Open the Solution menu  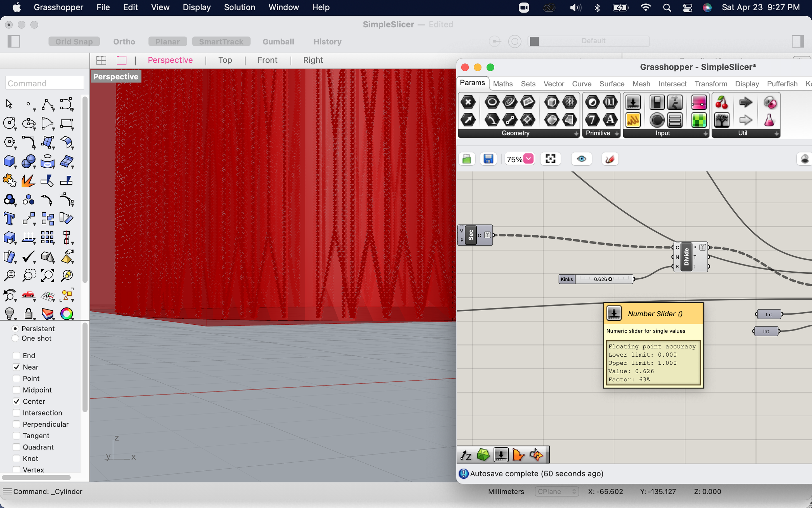[240, 7]
